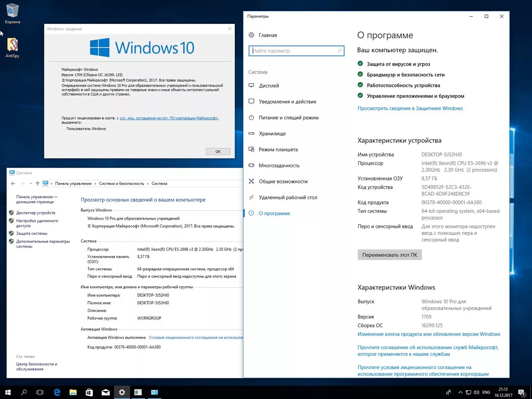
Task: Navigate to Панель управления via breadcrumb
Action: pos(73,183)
